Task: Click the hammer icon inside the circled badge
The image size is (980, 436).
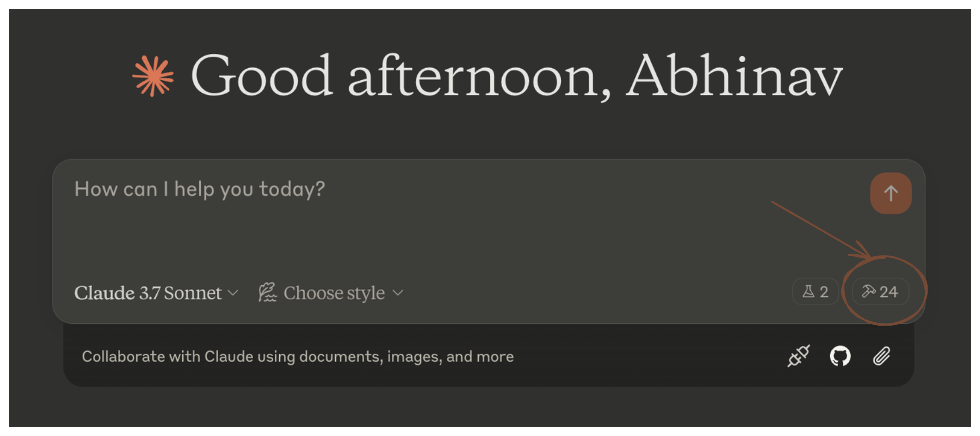Action: [x=869, y=292]
